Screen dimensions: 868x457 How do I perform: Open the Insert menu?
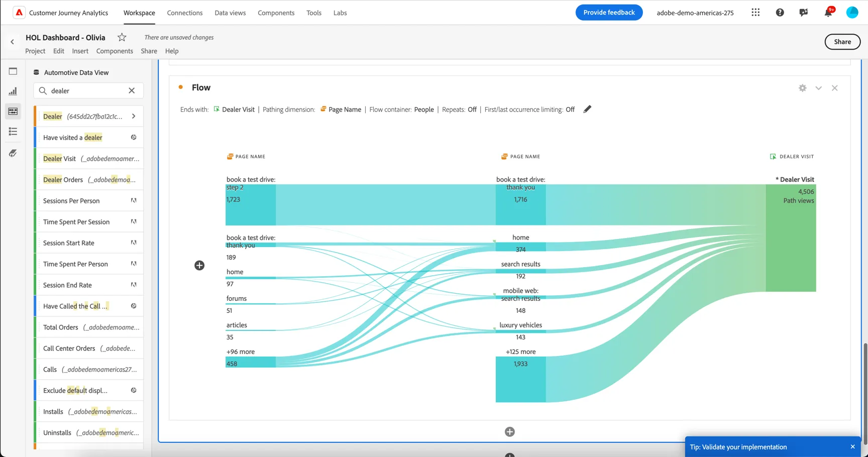(x=80, y=51)
